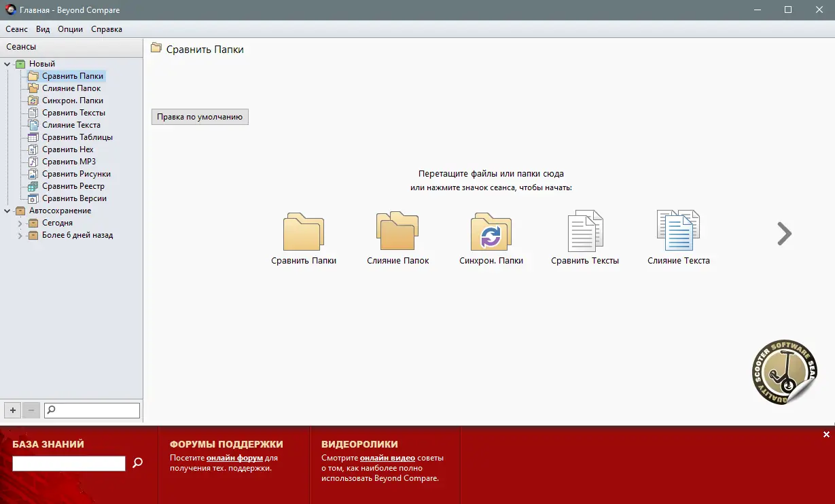This screenshot has height=504, width=835.
Task: Click the arrow to show more session types
Action: point(784,233)
